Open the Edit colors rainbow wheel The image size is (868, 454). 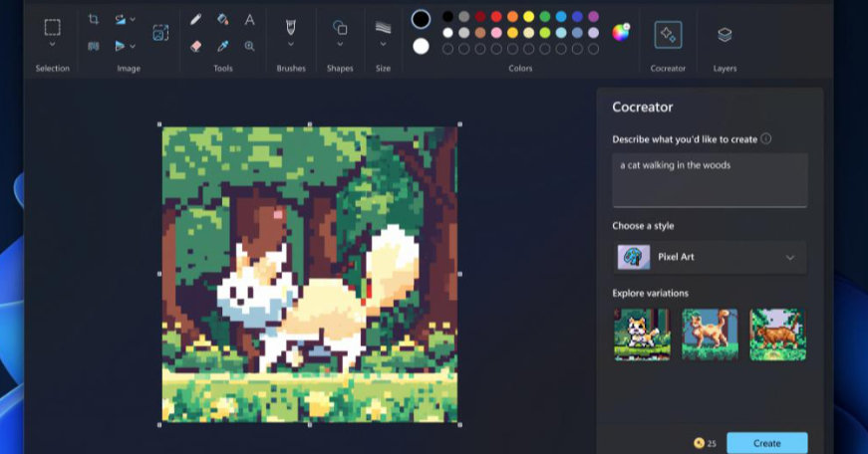click(x=621, y=33)
